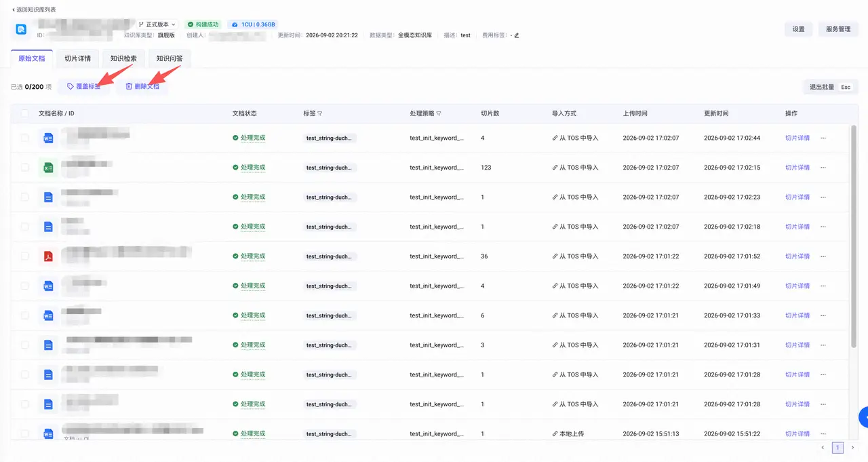Switch to the 切片详情 tab
This screenshot has width=868, height=462.
[x=77, y=58]
